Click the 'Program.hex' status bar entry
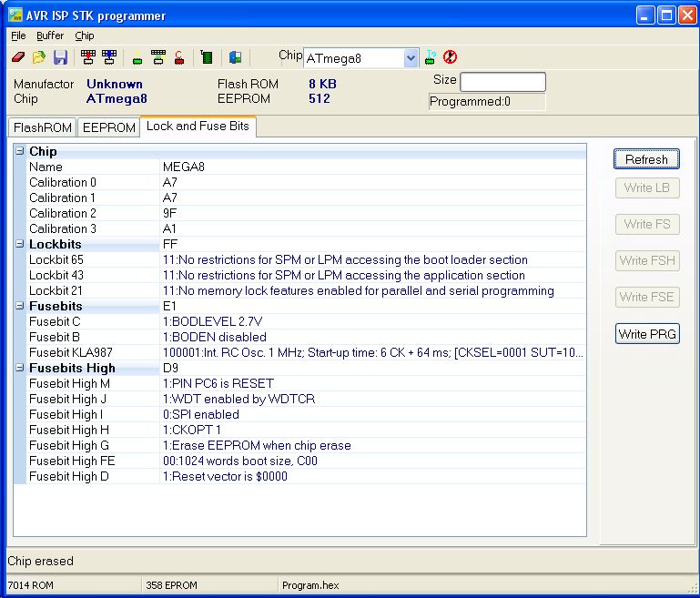The image size is (700, 598). pyautogui.click(x=310, y=585)
